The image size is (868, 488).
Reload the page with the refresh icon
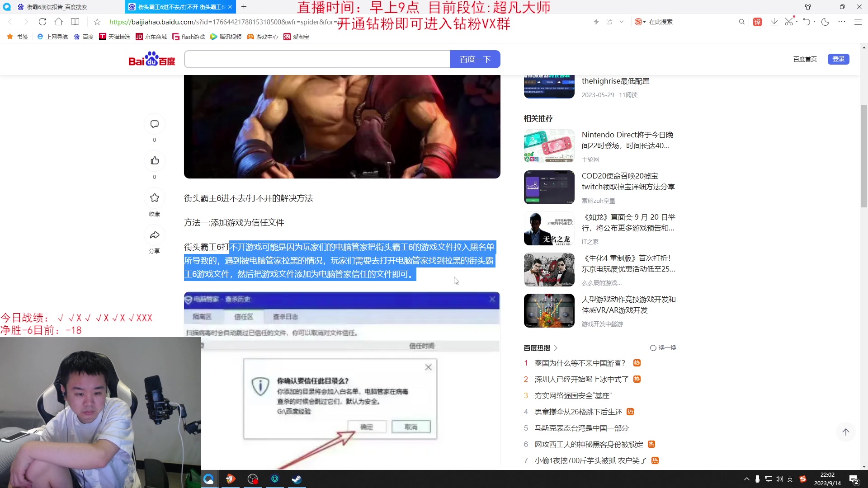pyautogui.click(x=42, y=22)
